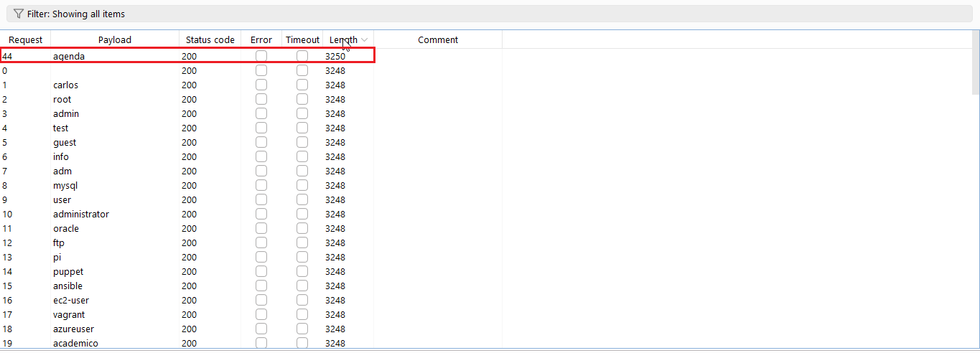Sort by Comment column header

(x=438, y=39)
